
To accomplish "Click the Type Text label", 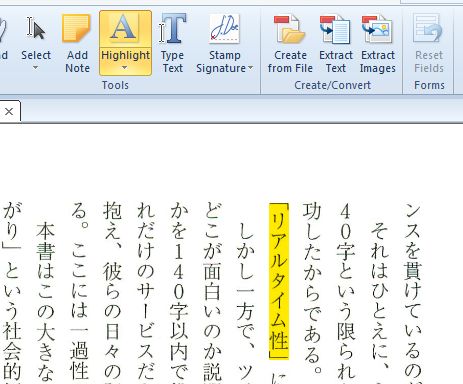I will point(172,62).
